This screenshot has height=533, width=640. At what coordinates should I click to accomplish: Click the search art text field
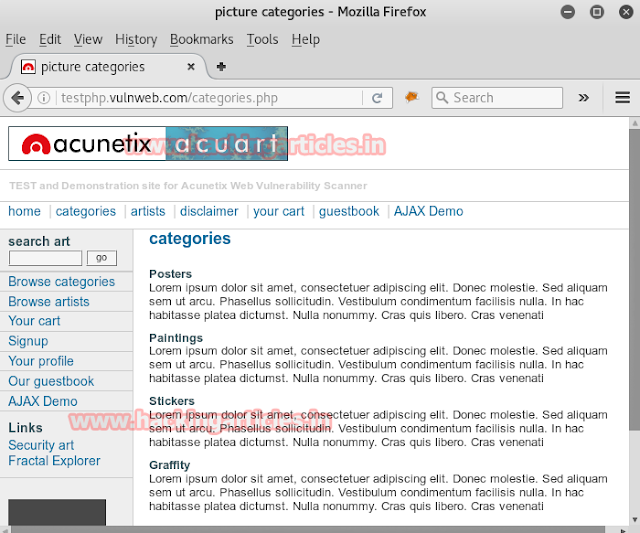coord(45,258)
